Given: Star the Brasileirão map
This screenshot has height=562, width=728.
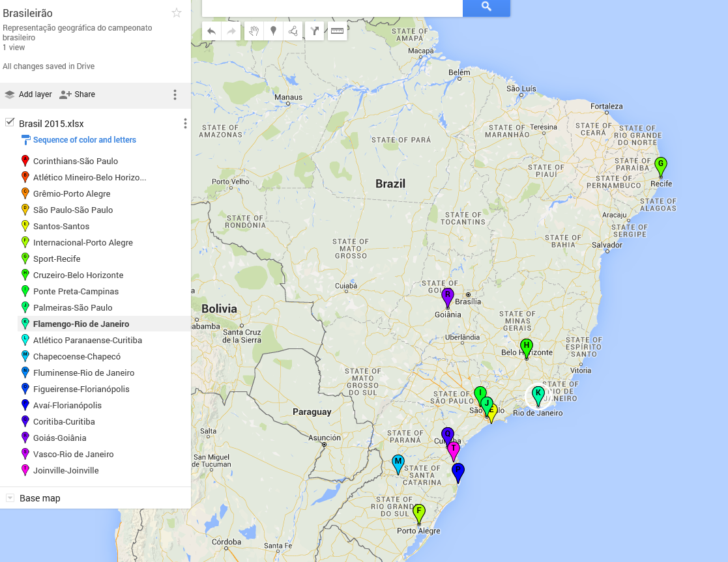Looking at the screenshot, I should (x=177, y=13).
